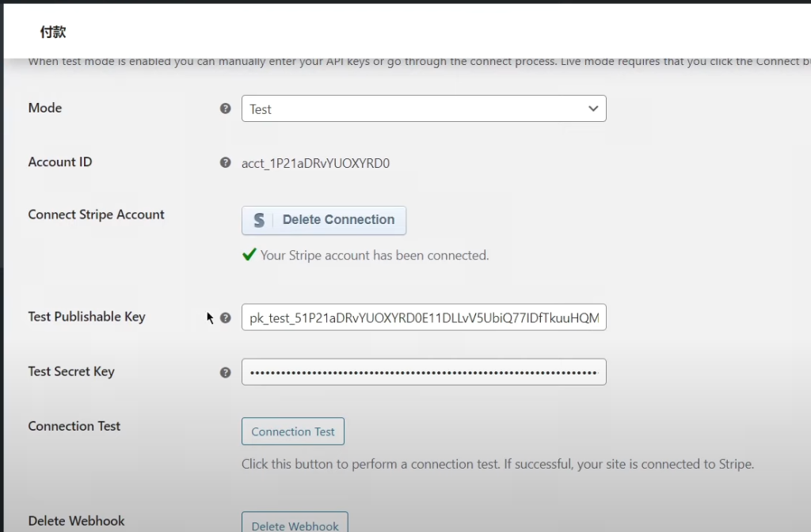Click the Stripe S logo on Delete Connection
Viewport: 811px width, 532px height.
coord(259,220)
